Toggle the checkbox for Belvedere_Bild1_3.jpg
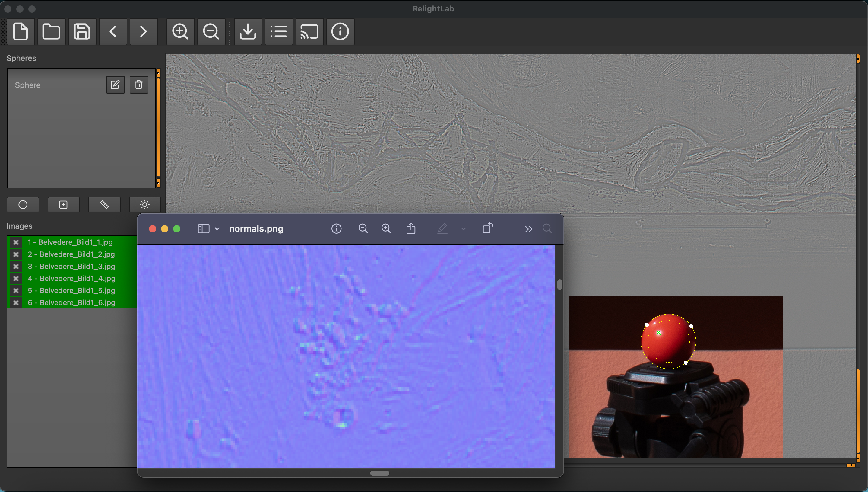This screenshot has height=492, width=868. (16, 266)
